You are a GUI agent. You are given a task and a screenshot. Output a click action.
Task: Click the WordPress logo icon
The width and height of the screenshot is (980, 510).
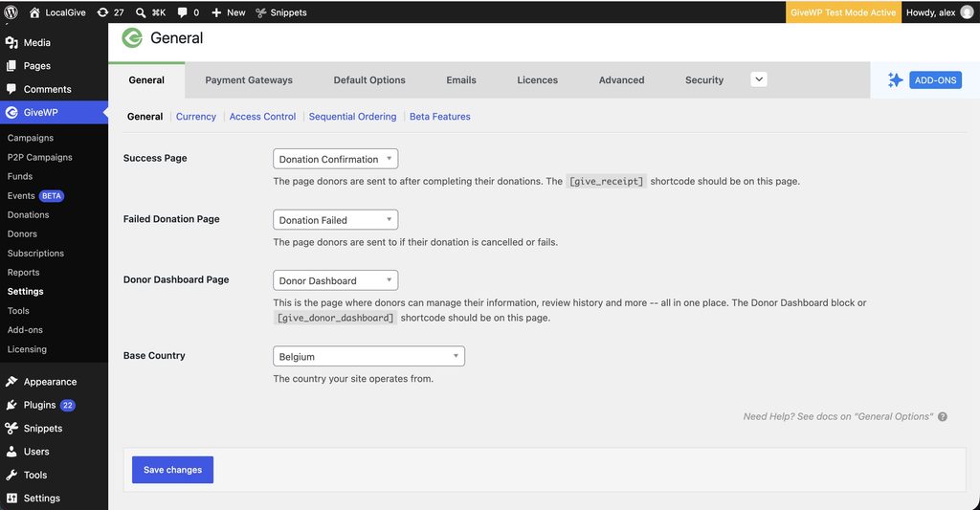(11, 11)
